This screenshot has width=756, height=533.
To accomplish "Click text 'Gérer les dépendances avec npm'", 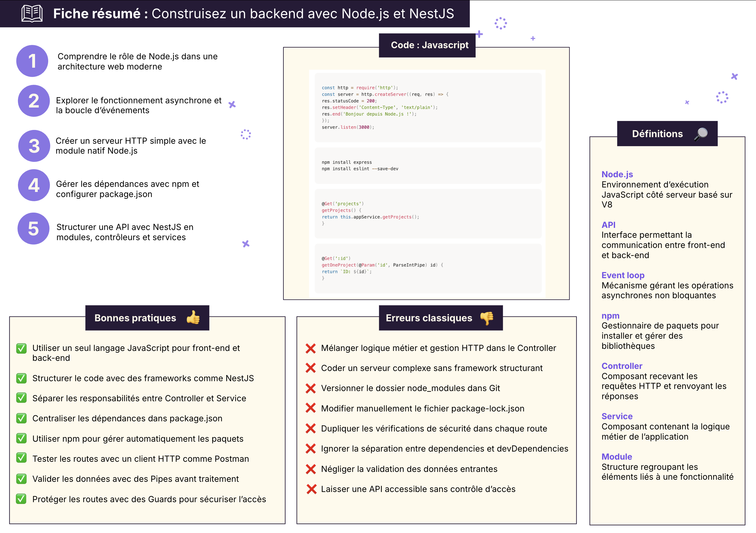I will (x=127, y=189).
